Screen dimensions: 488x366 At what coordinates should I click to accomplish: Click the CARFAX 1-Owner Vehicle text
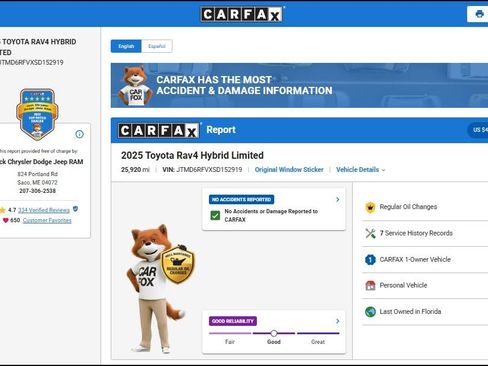415,259
